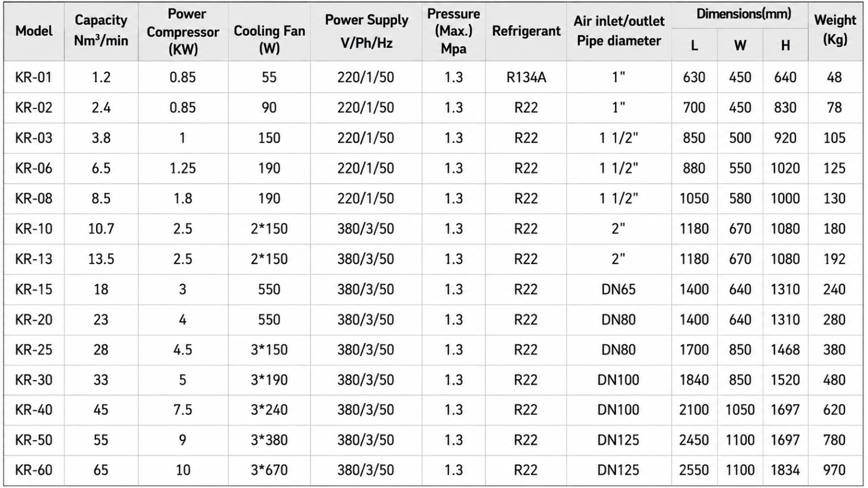Select the R134A refrigerant cell
868x488 pixels.
coord(526,77)
